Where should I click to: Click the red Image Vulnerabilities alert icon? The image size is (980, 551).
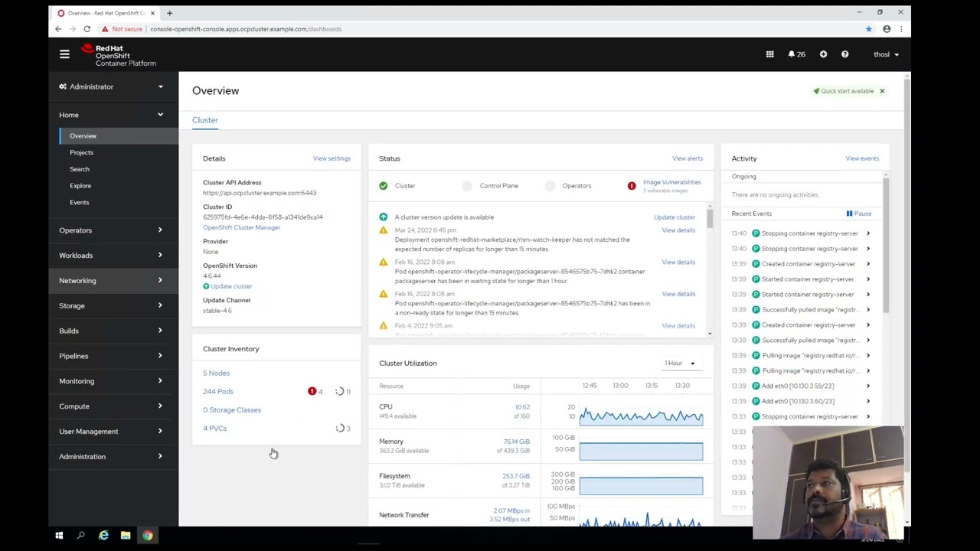pos(632,186)
